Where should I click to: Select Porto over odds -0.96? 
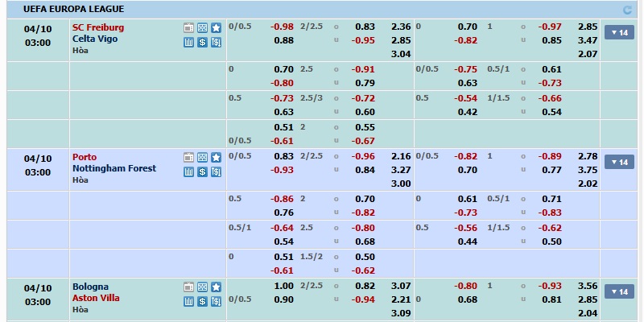363,156
